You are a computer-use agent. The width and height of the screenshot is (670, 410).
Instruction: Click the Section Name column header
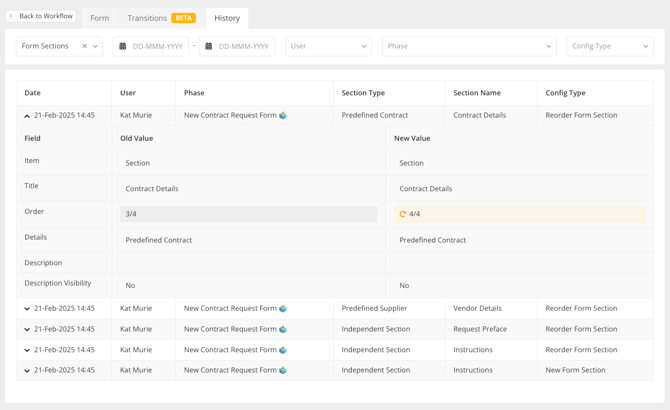point(477,93)
